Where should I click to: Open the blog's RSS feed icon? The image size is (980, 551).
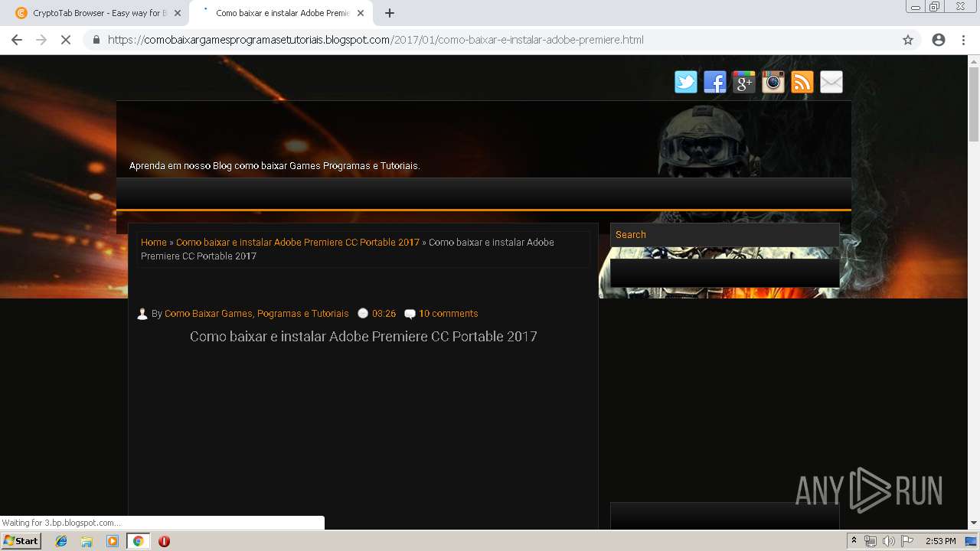(802, 82)
